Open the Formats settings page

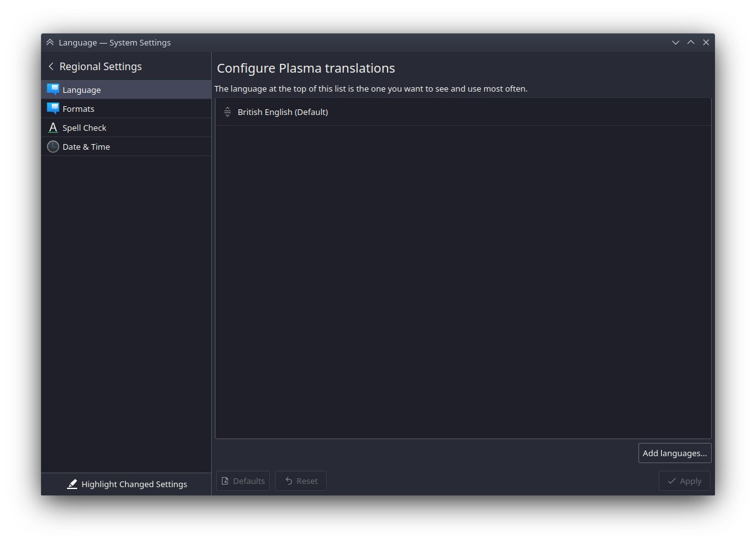coord(126,109)
